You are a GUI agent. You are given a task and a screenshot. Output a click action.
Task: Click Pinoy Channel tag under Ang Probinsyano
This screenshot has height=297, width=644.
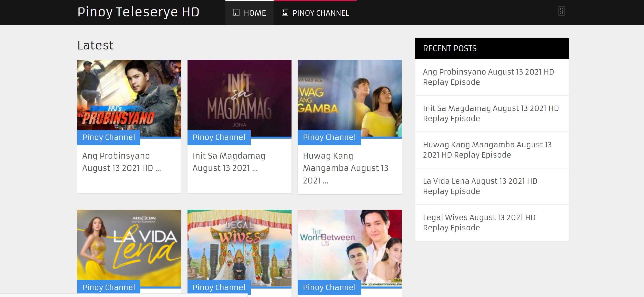point(109,137)
